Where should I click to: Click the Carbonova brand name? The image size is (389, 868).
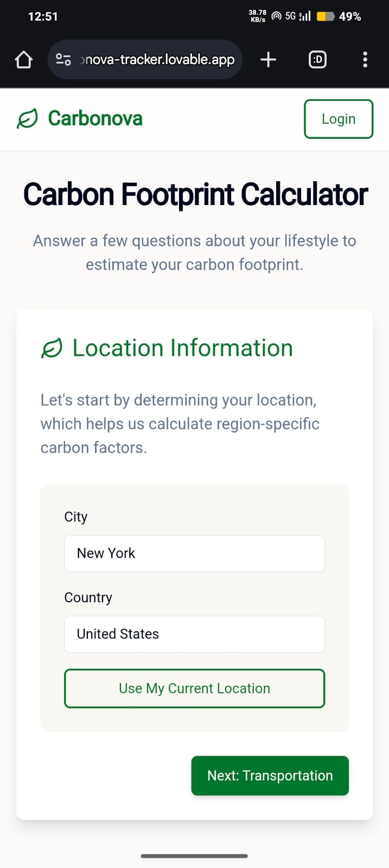click(95, 118)
